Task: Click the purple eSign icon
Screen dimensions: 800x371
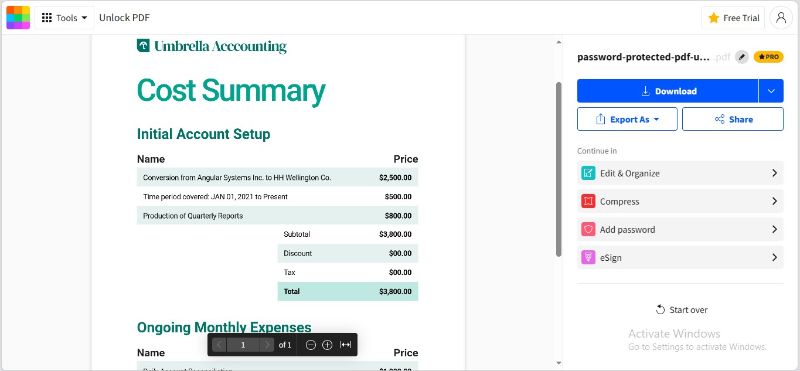Action: [588, 257]
